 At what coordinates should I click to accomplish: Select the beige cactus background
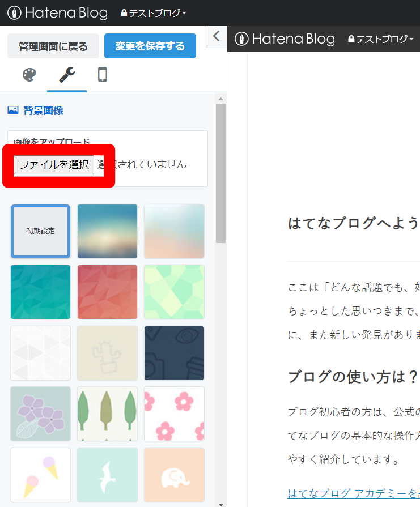click(108, 353)
